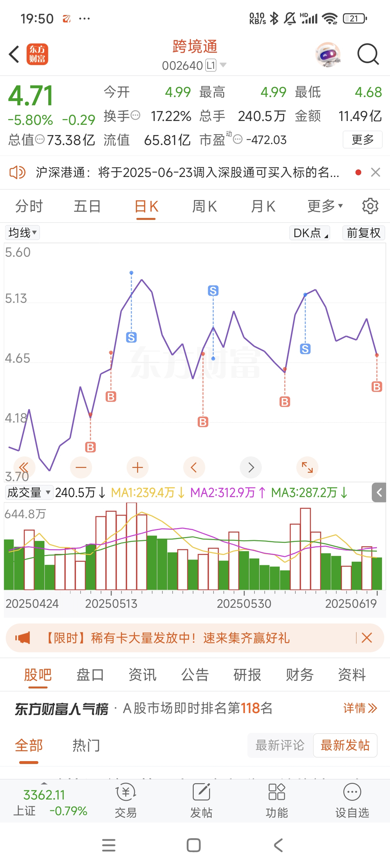Open the search magnifier icon
This screenshot has height=868, width=390.
click(368, 54)
